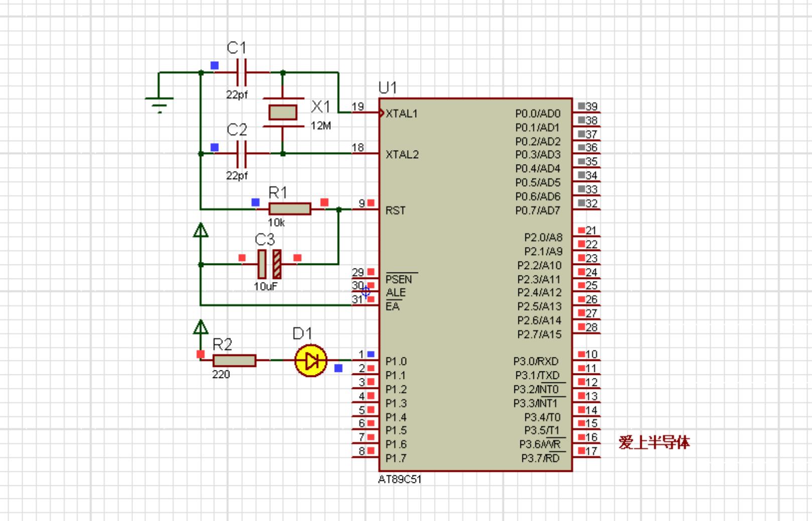Image resolution: width=812 pixels, height=521 pixels.
Task: Select the C1 capacitor symbol
Action: (x=241, y=73)
